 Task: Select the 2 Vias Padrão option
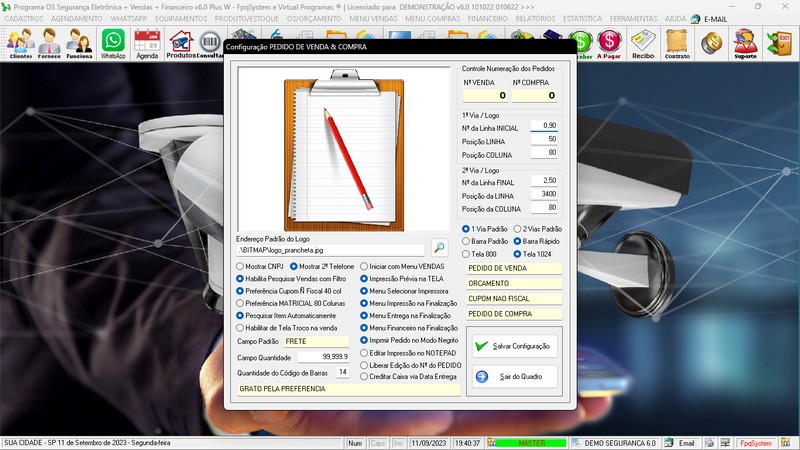(517, 229)
